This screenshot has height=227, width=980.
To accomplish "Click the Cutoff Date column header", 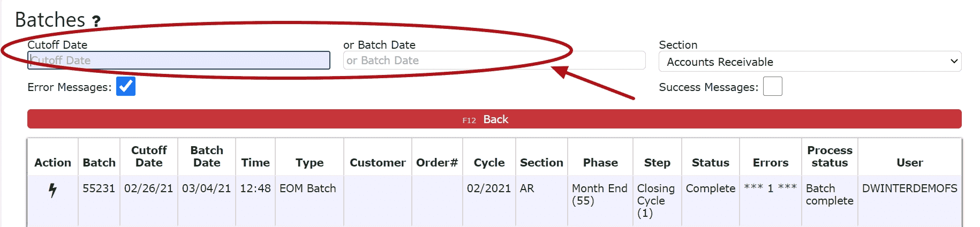I will (x=149, y=156).
